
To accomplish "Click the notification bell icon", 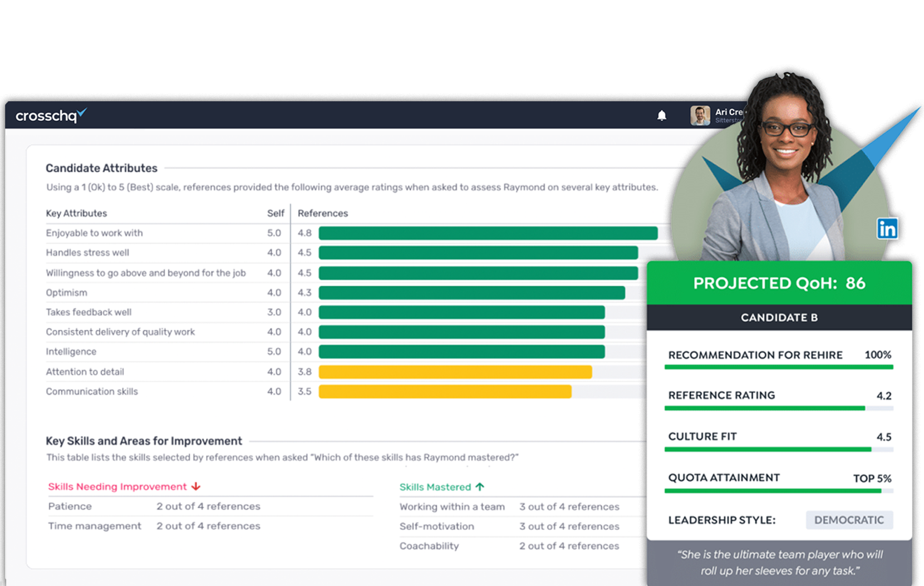I will (661, 116).
